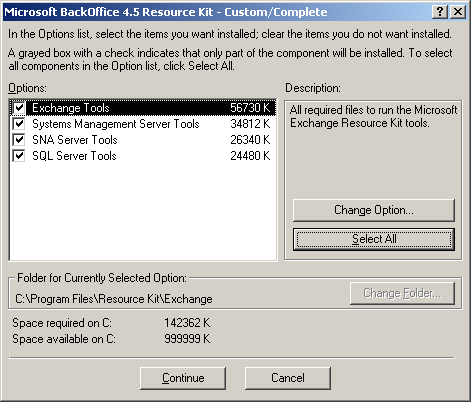Click the Space available on C: label

(64, 339)
